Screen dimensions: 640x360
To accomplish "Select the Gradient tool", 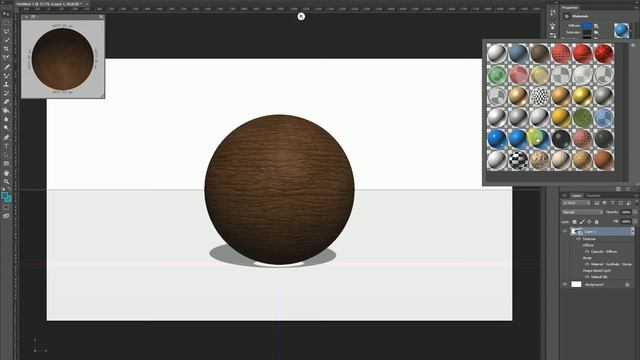I will coord(6,111).
